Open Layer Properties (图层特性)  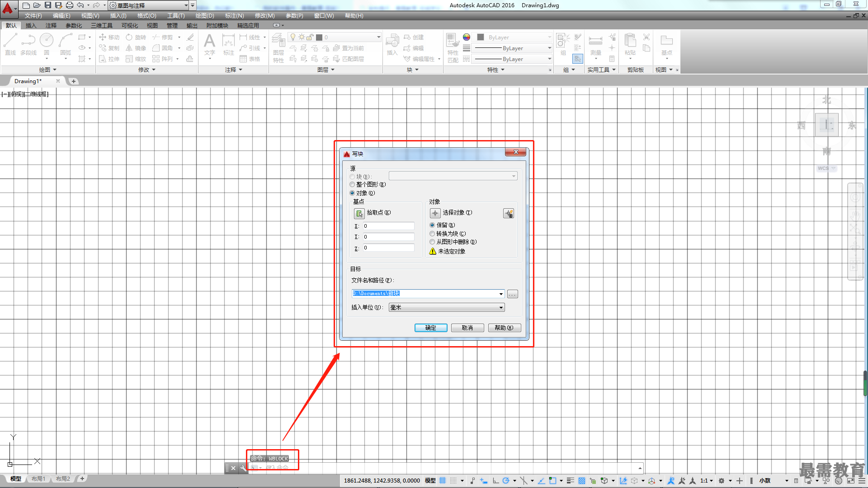pos(278,48)
